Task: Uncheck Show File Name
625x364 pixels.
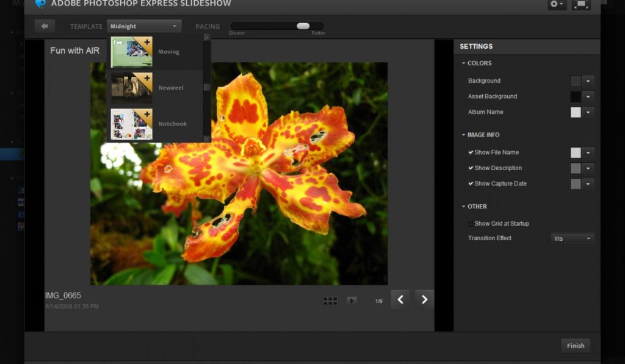Action: point(471,152)
